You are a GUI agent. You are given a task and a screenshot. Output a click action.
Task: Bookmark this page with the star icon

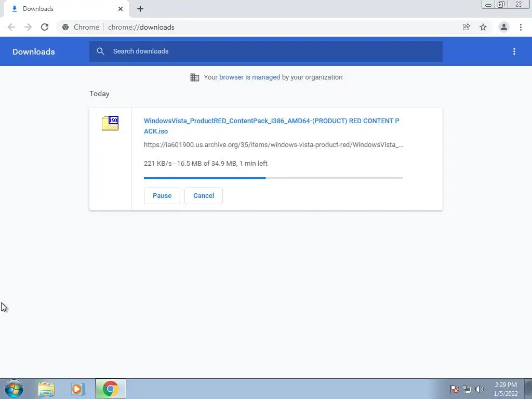coord(483,27)
